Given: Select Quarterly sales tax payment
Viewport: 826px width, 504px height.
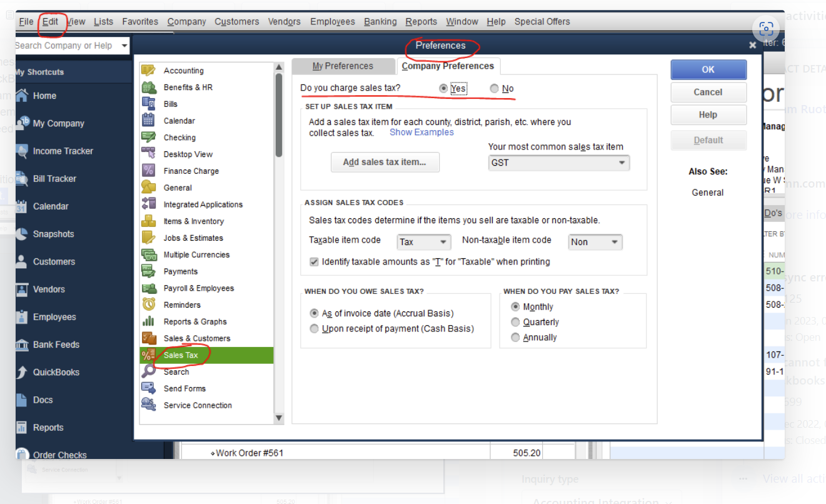Looking at the screenshot, I should coord(515,322).
